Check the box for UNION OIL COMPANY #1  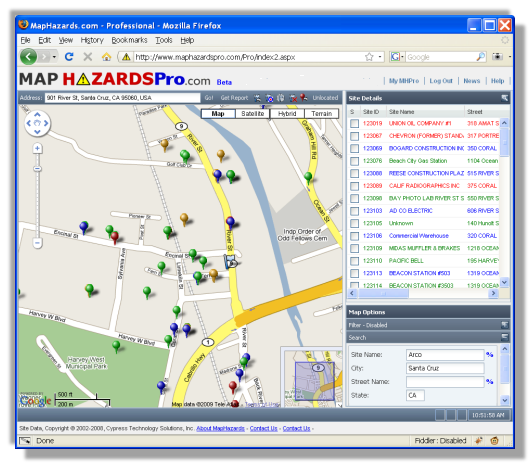coord(354,123)
